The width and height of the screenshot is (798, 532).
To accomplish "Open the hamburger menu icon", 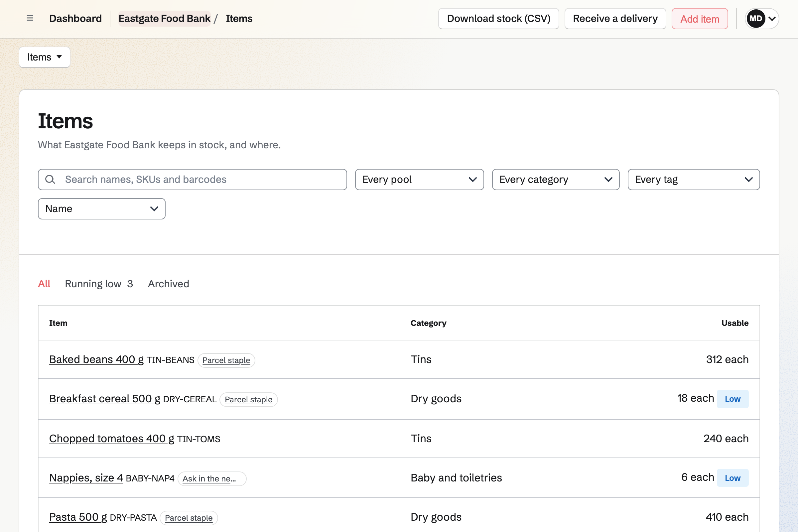I will point(30,18).
